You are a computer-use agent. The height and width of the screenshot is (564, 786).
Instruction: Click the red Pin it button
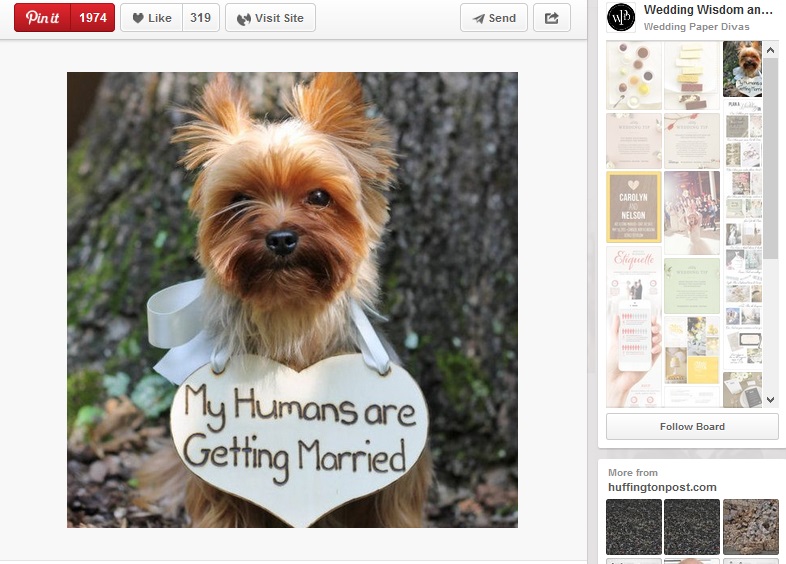click(x=42, y=18)
